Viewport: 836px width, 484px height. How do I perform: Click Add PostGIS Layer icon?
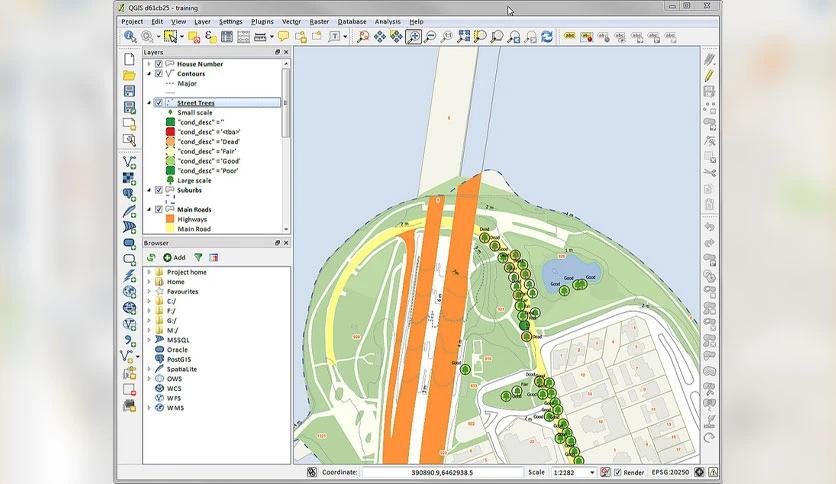pyautogui.click(x=129, y=195)
